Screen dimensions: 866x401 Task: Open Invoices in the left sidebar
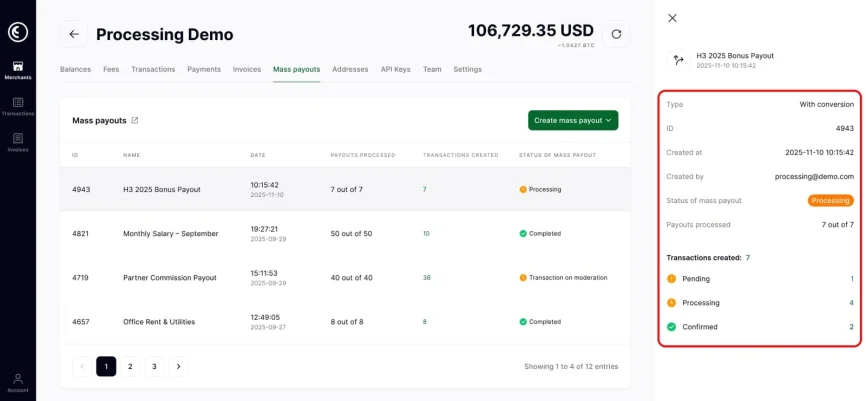pos(17,142)
